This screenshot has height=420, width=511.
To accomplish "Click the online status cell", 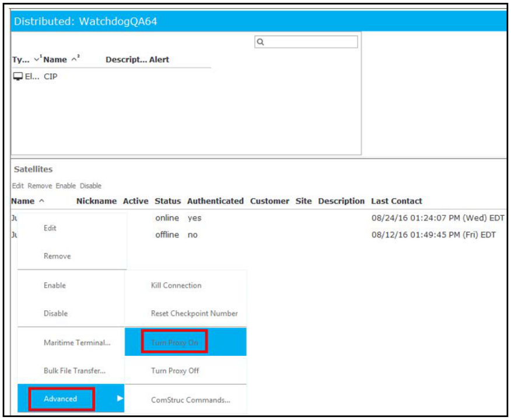I will 167,218.
